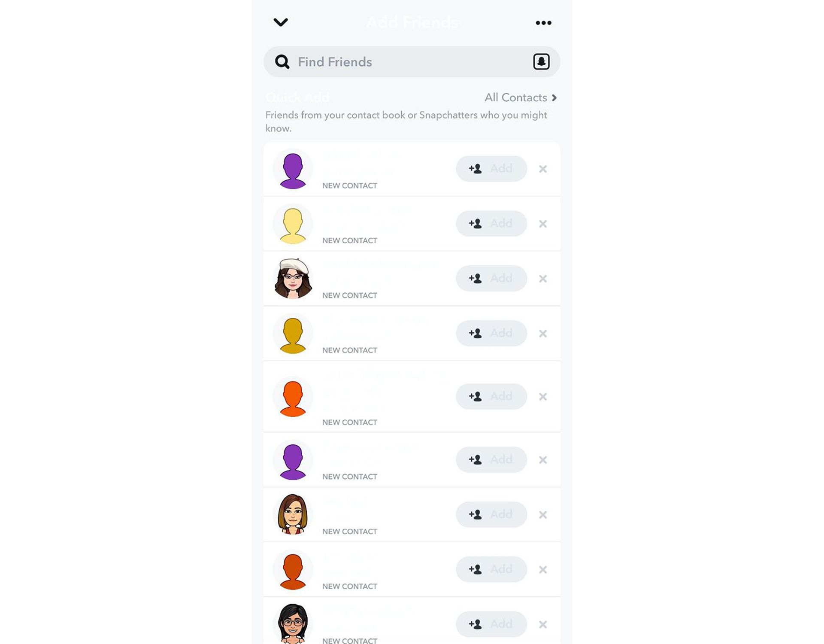Image resolution: width=824 pixels, height=644 pixels.
Task: Add the first purple silhouette contact
Action: point(491,169)
